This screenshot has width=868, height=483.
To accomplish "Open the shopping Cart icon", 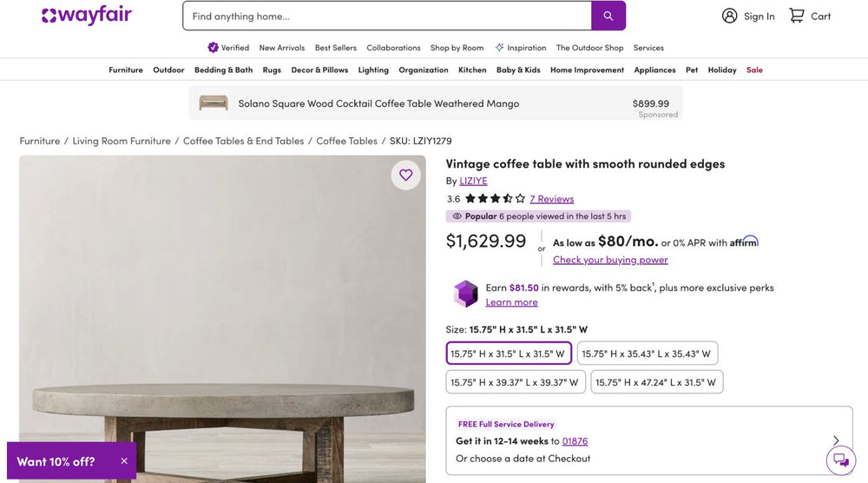I will tap(797, 16).
